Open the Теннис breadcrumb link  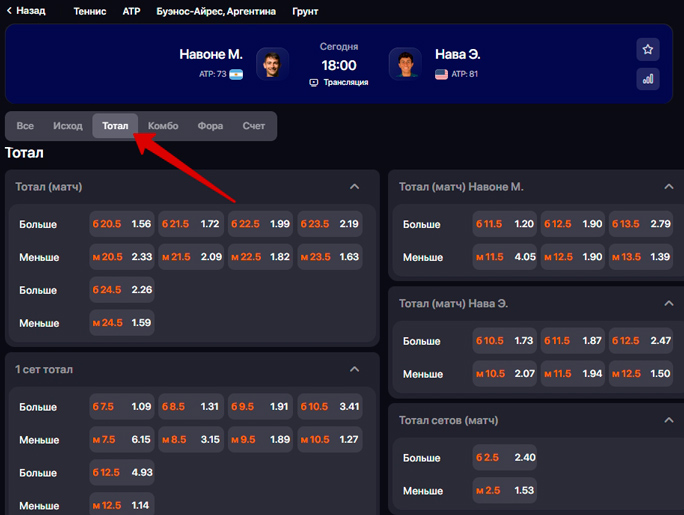coord(90,11)
